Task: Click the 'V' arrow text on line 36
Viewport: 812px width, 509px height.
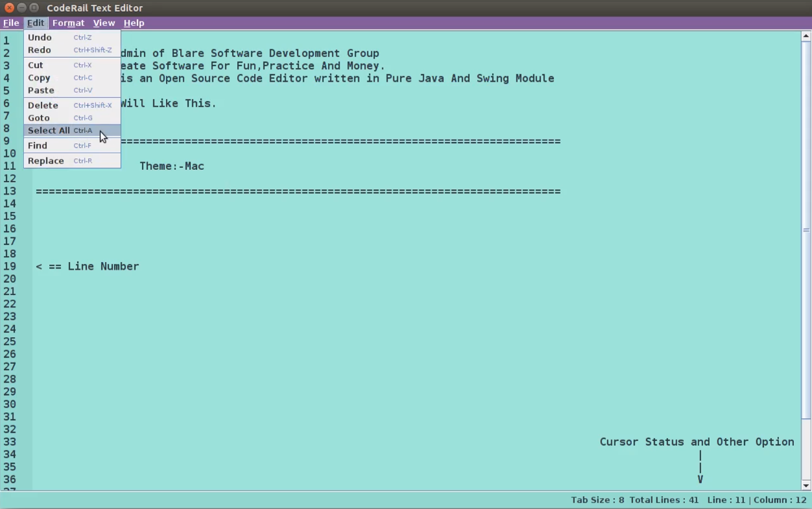Action: 700,479
